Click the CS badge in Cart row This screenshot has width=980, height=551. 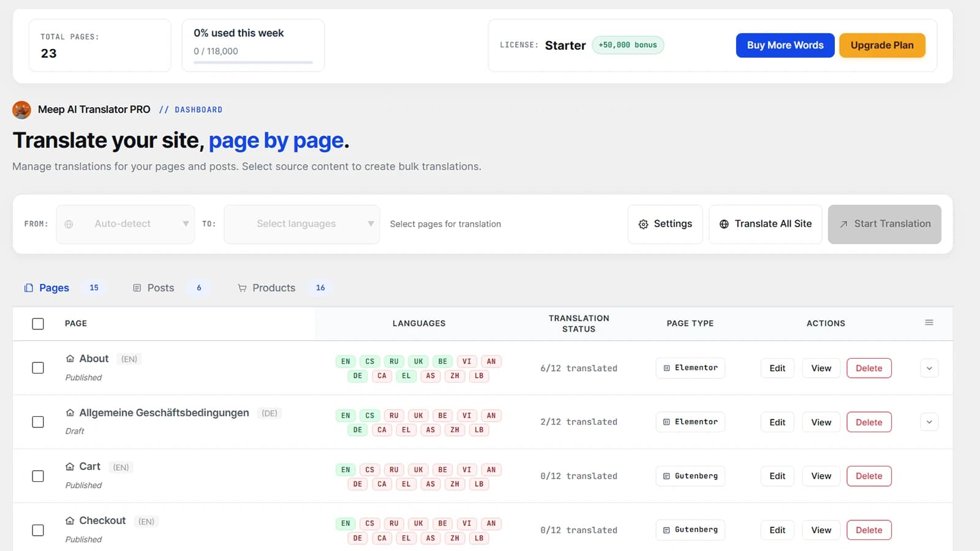pyautogui.click(x=370, y=470)
